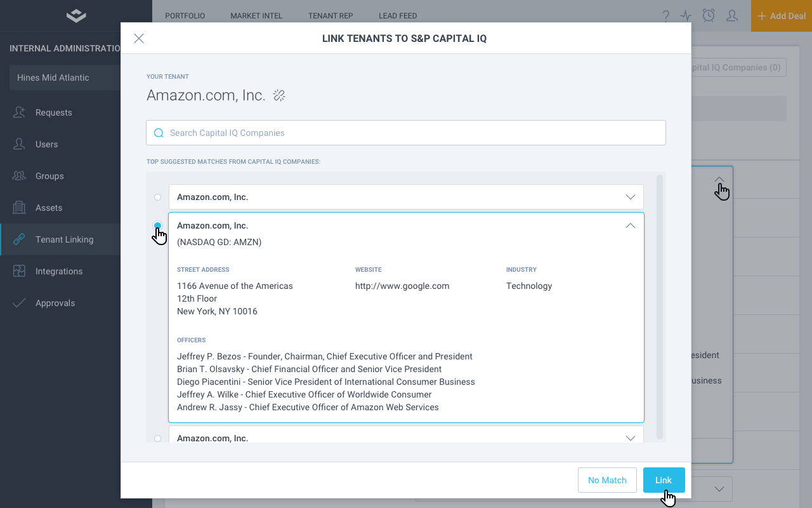Collapse the expanded Amazon.com, Inc. details

click(630, 225)
